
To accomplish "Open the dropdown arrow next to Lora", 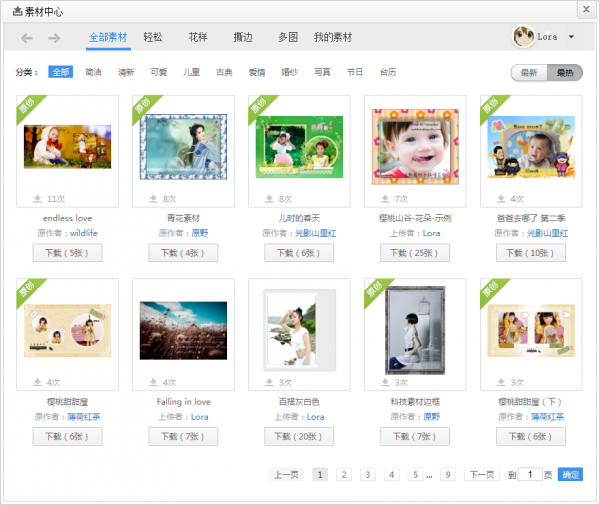I will pyautogui.click(x=571, y=37).
